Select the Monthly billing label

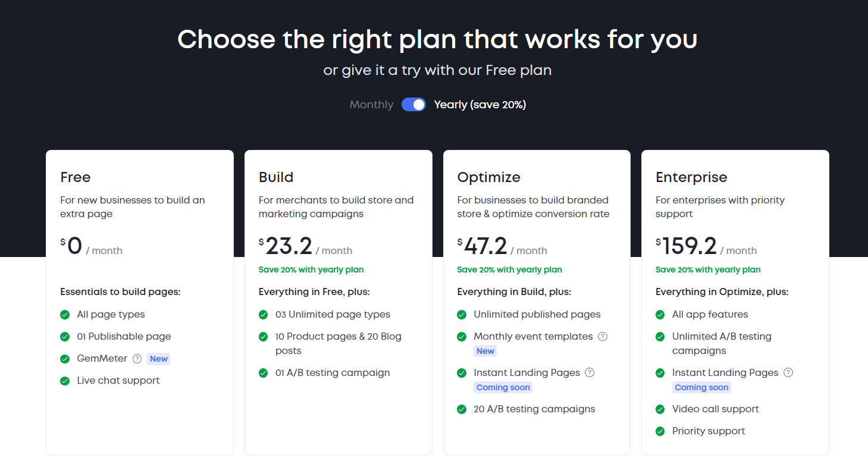371,105
